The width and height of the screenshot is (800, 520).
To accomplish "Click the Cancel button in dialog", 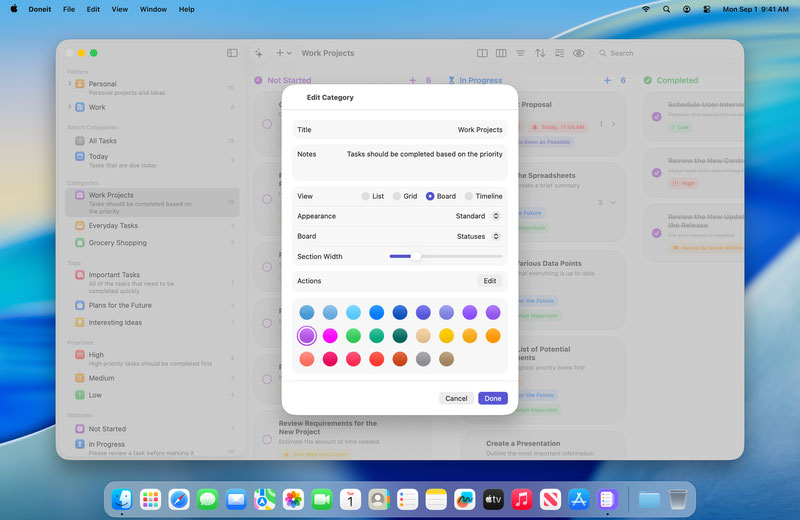I will click(x=456, y=398).
